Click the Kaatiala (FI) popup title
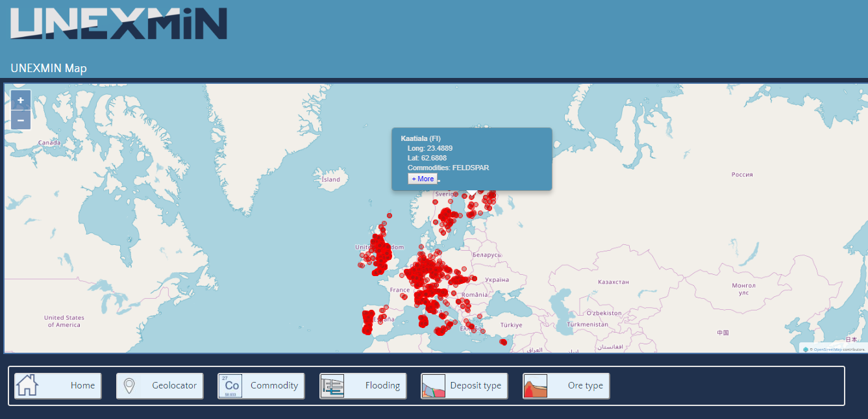This screenshot has height=419, width=868. coord(421,138)
